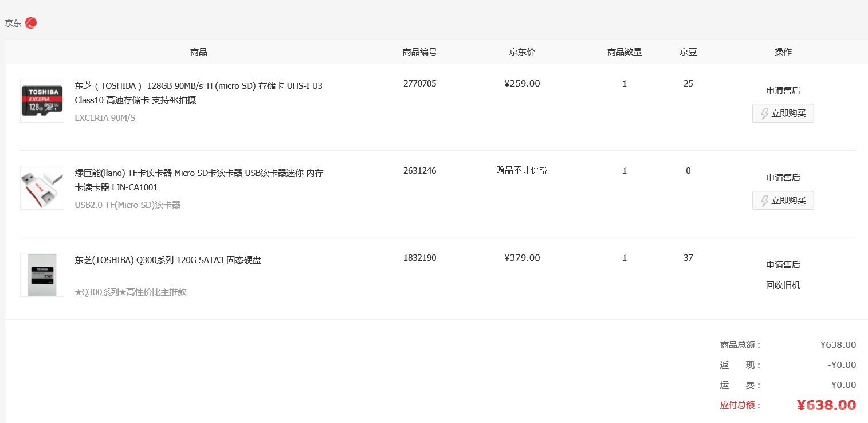
Task: Click product number 2770705
Action: (x=420, y=84)
